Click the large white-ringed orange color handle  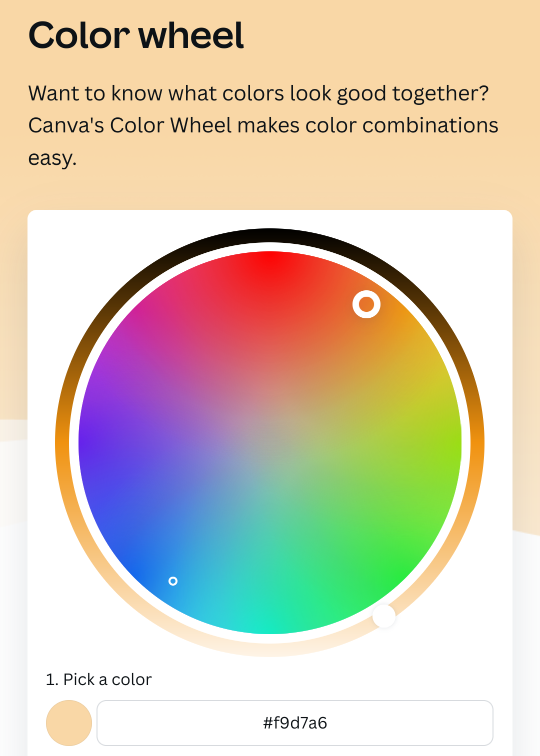tap(366, 304)
